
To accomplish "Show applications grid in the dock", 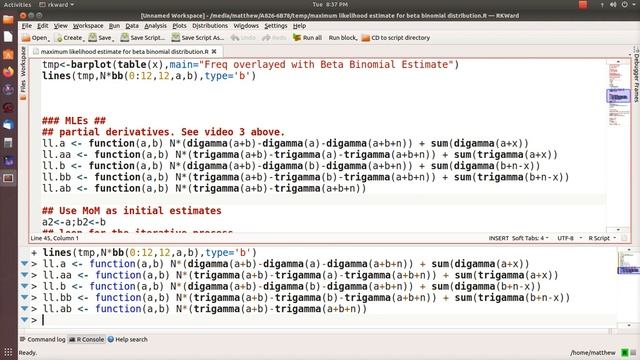I will pyautogui.click(x=8, y=352).
